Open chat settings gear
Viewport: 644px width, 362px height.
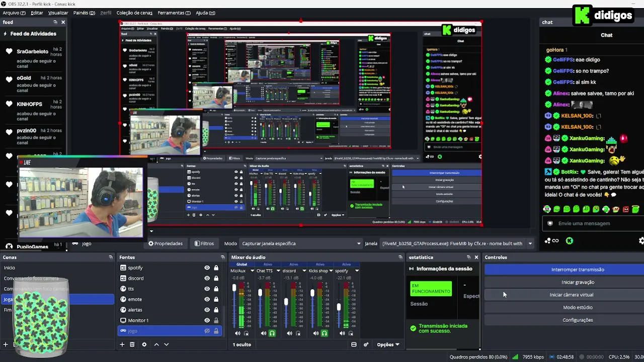(641, 241)
